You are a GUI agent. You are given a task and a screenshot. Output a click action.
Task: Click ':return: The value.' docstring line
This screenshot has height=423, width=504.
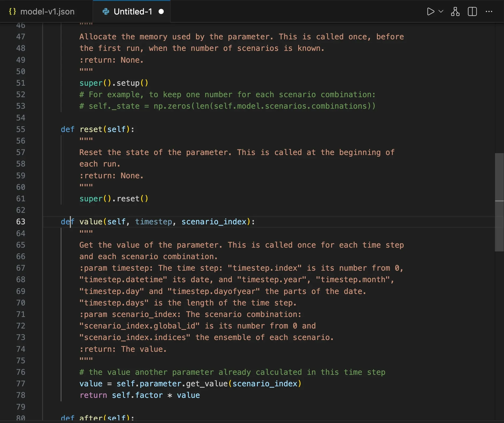[x=123, y=349]
